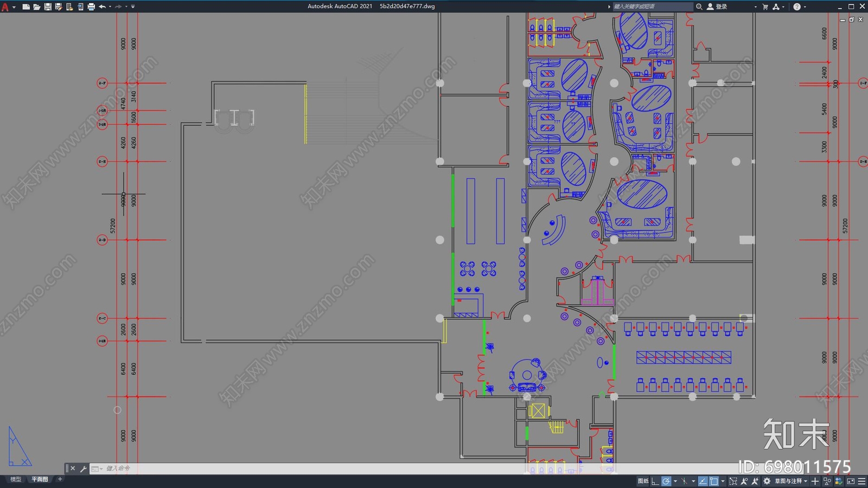
Task: Click the search magnifier icon
Action: tap(699, 7)
